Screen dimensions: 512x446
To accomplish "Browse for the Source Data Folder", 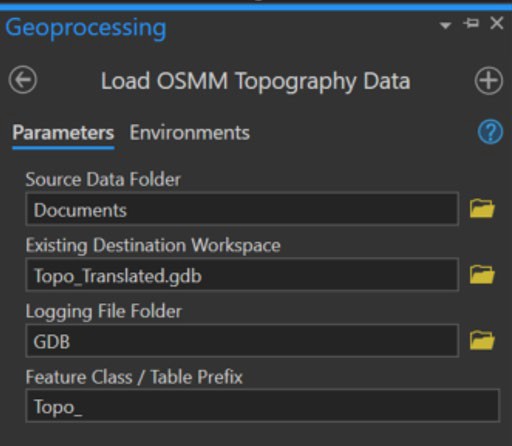I will (x=482, y=209).
